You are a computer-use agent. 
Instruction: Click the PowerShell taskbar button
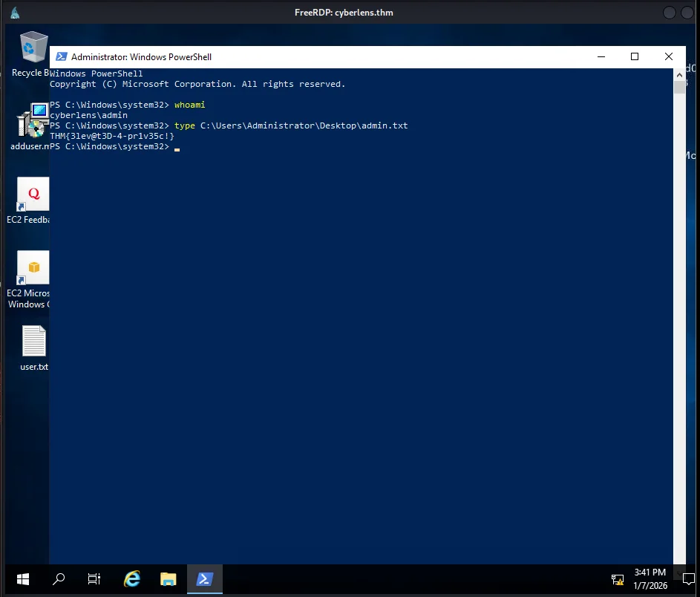pyautogui.click(x=204, y=579)
